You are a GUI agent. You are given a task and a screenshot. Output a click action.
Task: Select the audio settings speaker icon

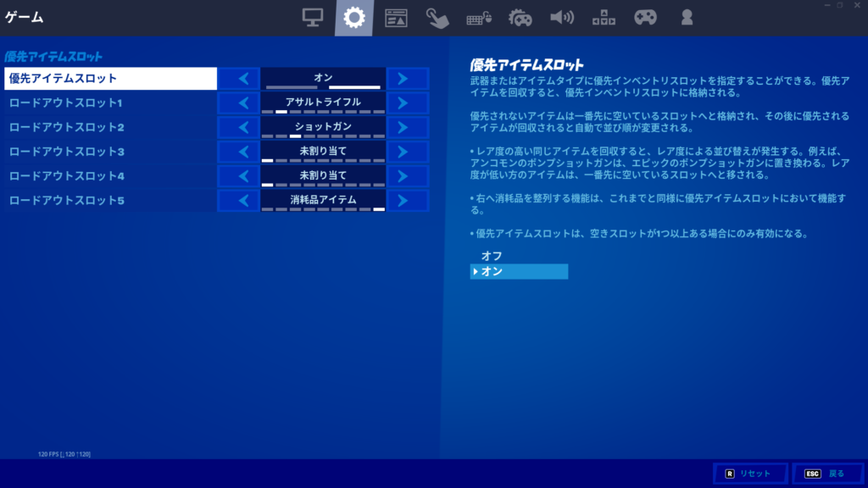coord(562,16)
